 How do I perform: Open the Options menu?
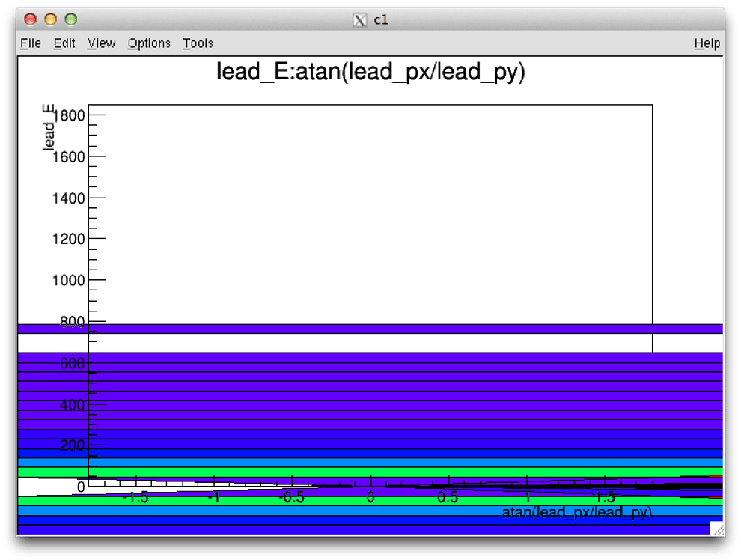click(148, 43)
